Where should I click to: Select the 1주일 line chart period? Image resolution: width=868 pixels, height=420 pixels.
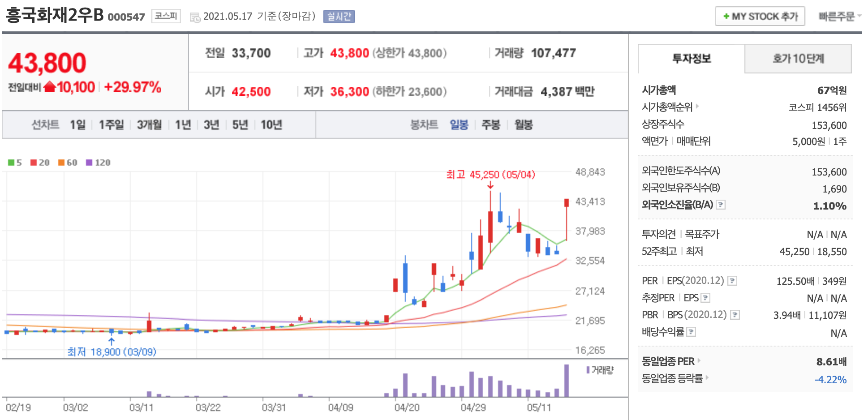(x=111, y=124)
